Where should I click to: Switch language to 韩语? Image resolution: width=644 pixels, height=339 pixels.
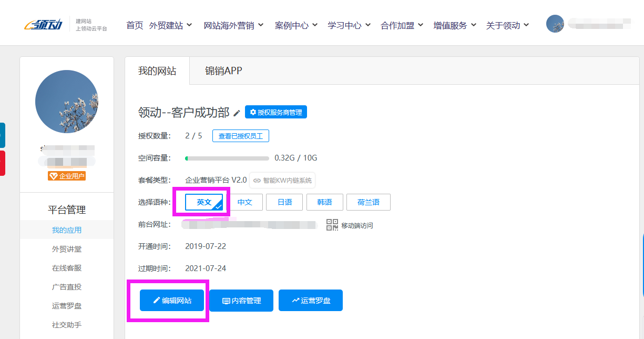[324, 202]
